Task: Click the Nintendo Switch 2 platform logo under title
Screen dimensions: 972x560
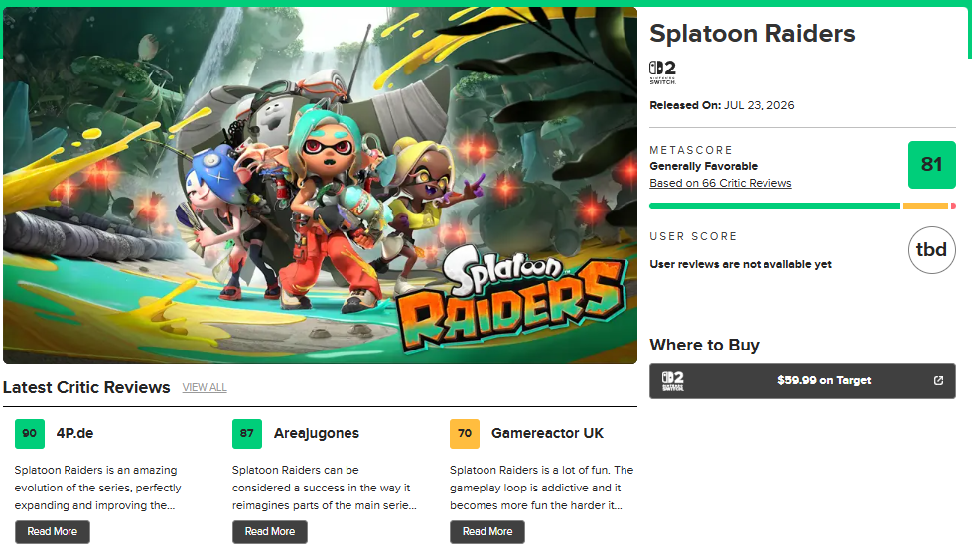Action: pyautogui.click(x=662, y=71)
